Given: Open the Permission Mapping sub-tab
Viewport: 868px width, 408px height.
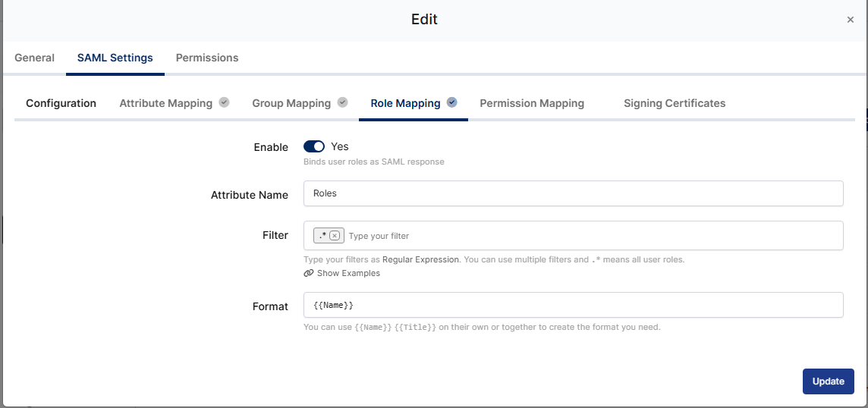Looking at the screenshot, I should coord(532,103).
